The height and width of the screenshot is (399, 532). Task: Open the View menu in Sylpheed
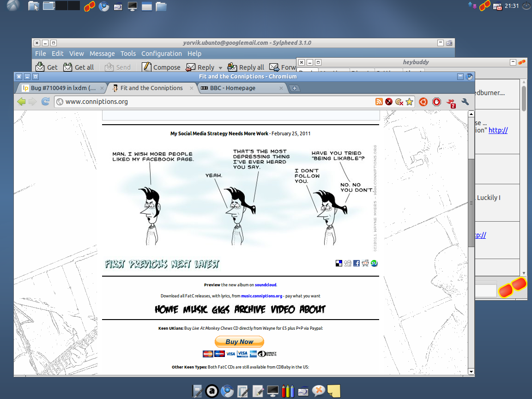point(76,54)
